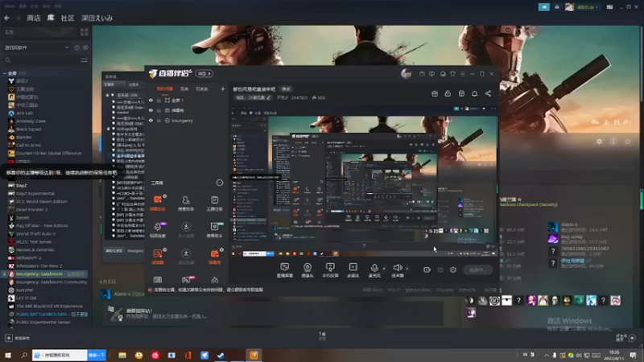Click the Steam library grid view icon
Viewport: 644px width, 362px height.
[85, 32]
